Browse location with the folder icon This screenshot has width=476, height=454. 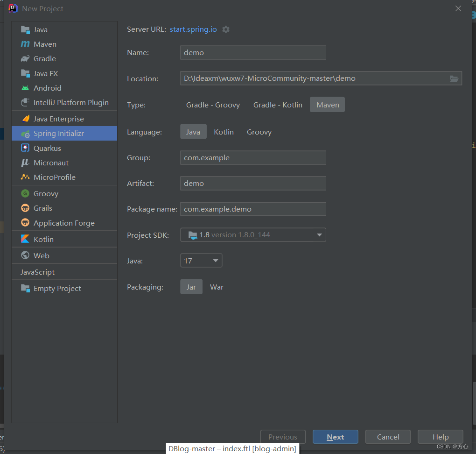(x=454, y=79)
